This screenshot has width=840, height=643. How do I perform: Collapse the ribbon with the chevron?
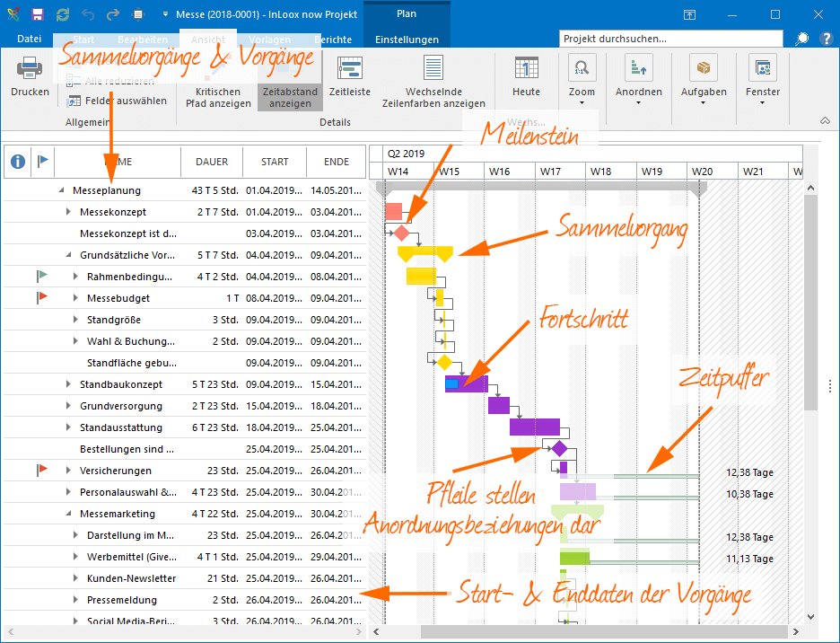pyautogui.click(x=825, y=120)
